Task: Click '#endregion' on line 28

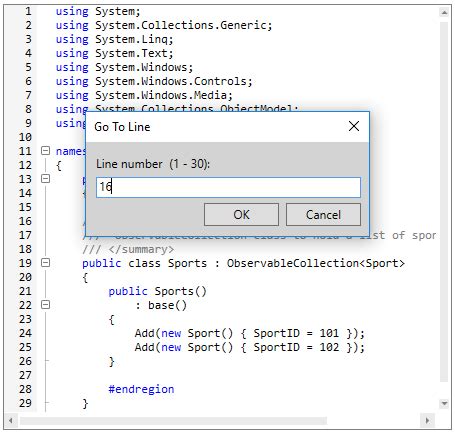Action: click(141, 389)
